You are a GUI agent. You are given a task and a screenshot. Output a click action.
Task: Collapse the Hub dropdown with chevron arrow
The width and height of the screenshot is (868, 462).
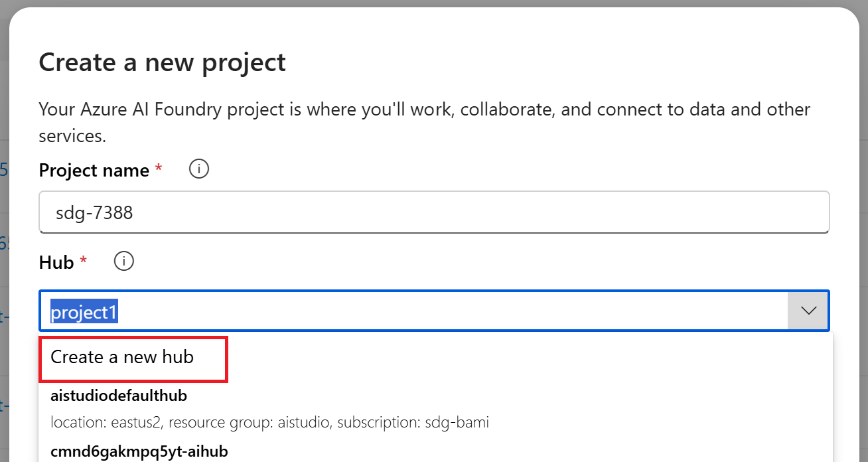808,311
